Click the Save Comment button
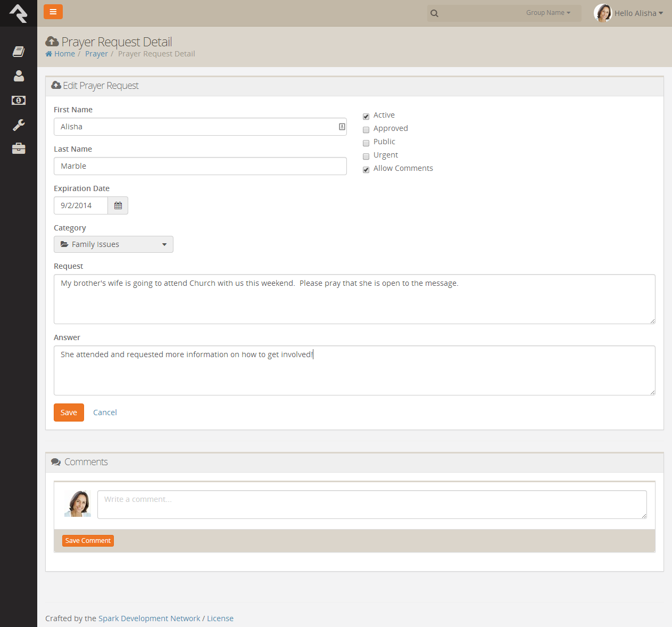This screenshot has height=627, width=672. point(88,541)
